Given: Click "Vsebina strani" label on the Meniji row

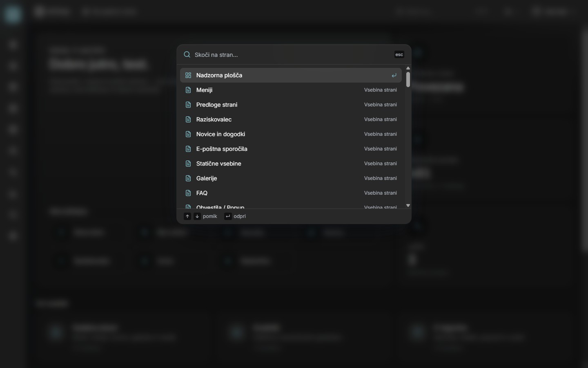Looking at the screenshot, I should tap(381, 90).
